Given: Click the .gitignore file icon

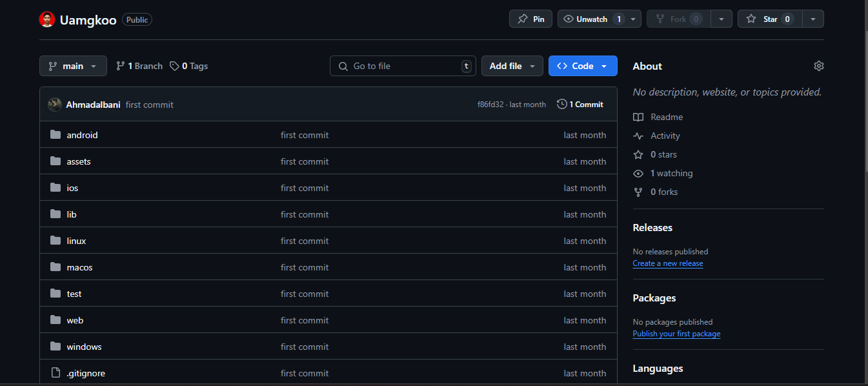Looking at the screenshot, I should coord(56,373).
